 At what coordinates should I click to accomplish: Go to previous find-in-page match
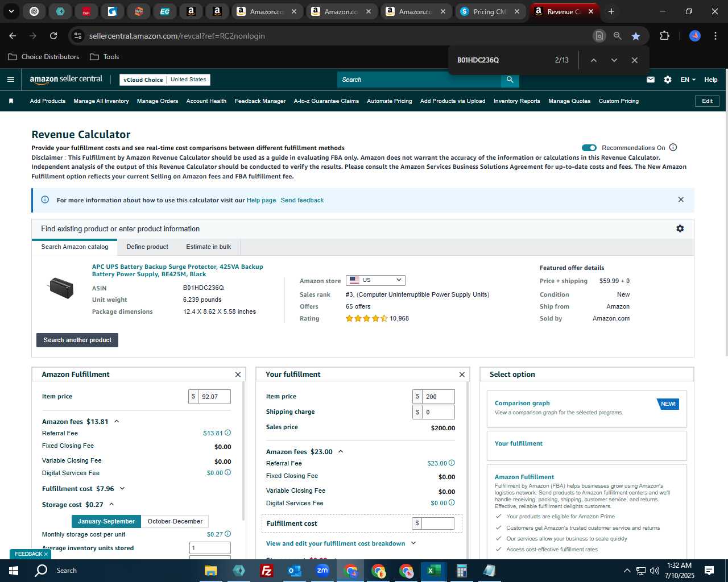pyautogui.click(x=593, y=60)
